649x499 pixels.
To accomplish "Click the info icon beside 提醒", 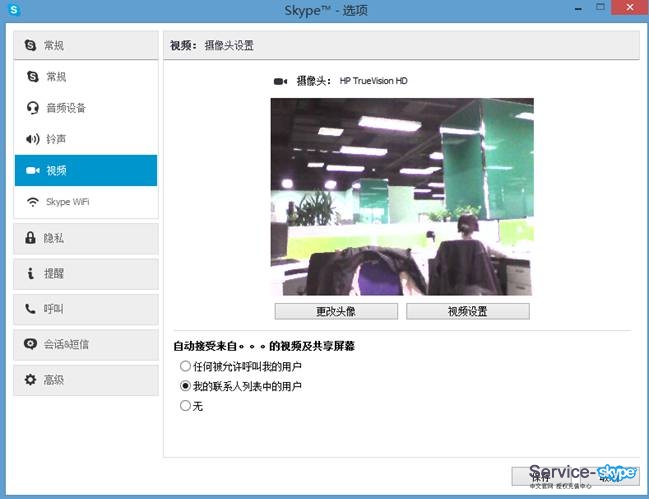I will point(30,273).
